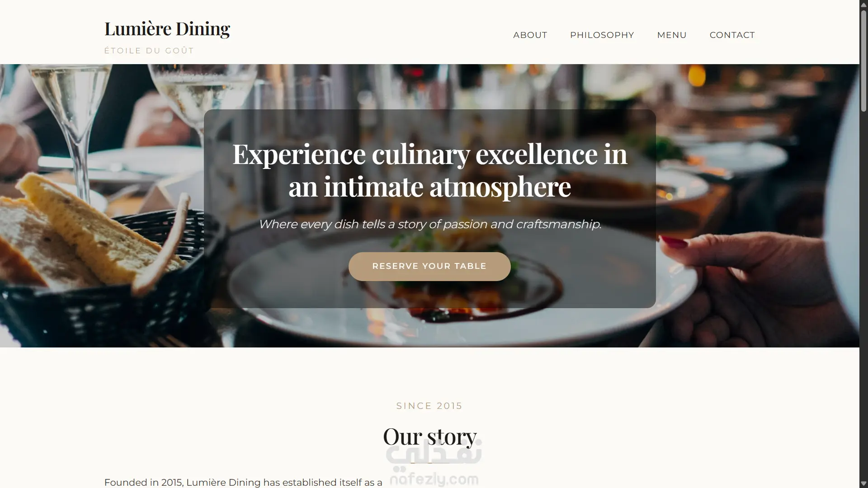Click the vertical scrollbar thumb
Image resolution: width=868 pixels, height=488 pixels.
(863, 61)
